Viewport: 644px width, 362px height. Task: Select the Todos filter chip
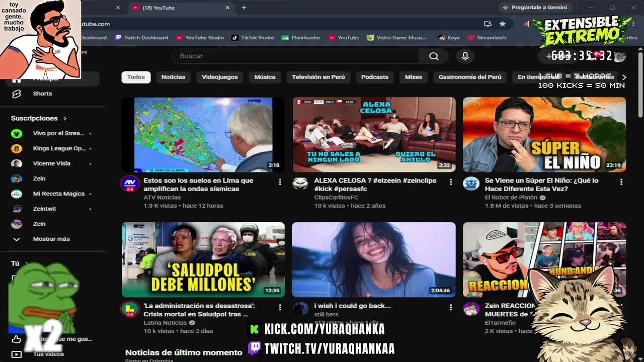136,77
